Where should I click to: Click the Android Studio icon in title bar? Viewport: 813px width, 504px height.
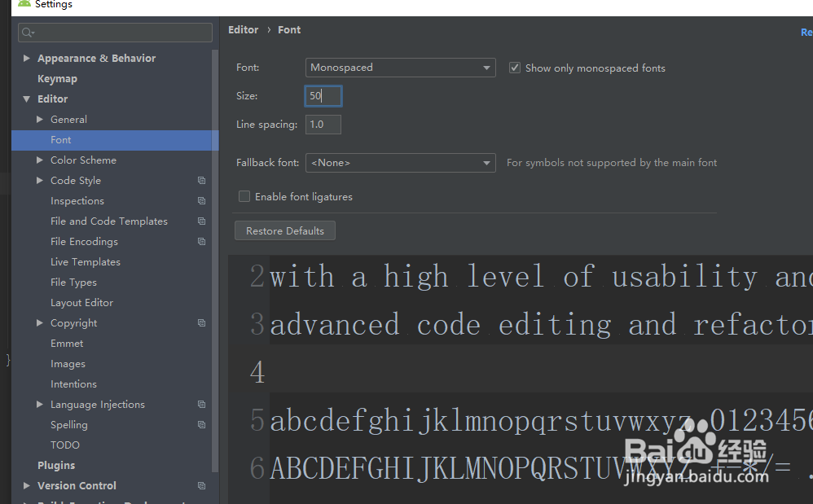(24, 3)
